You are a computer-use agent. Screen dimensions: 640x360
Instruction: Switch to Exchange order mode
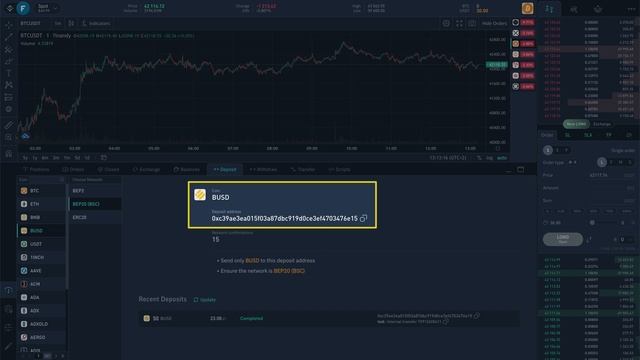[x=602, y=124]
